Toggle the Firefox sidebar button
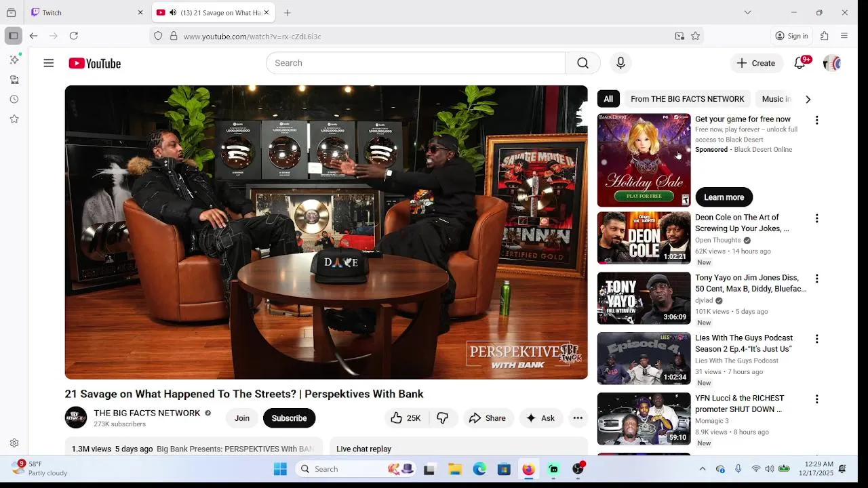The height and width of the screenshot is (488, 868). [x=13, y=36]
